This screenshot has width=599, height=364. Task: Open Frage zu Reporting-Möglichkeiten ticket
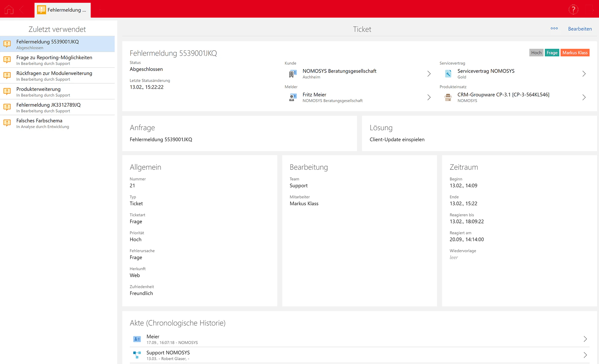57,60
